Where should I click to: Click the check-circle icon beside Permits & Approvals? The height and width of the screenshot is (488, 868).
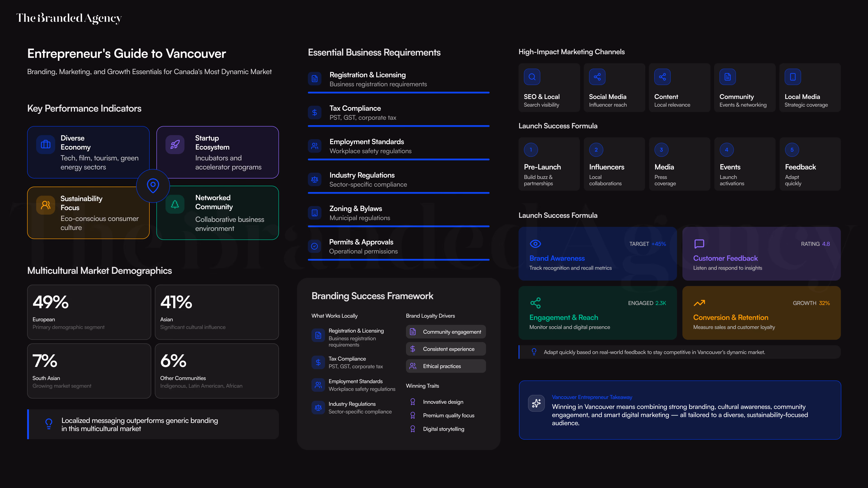tap(314, 246)
